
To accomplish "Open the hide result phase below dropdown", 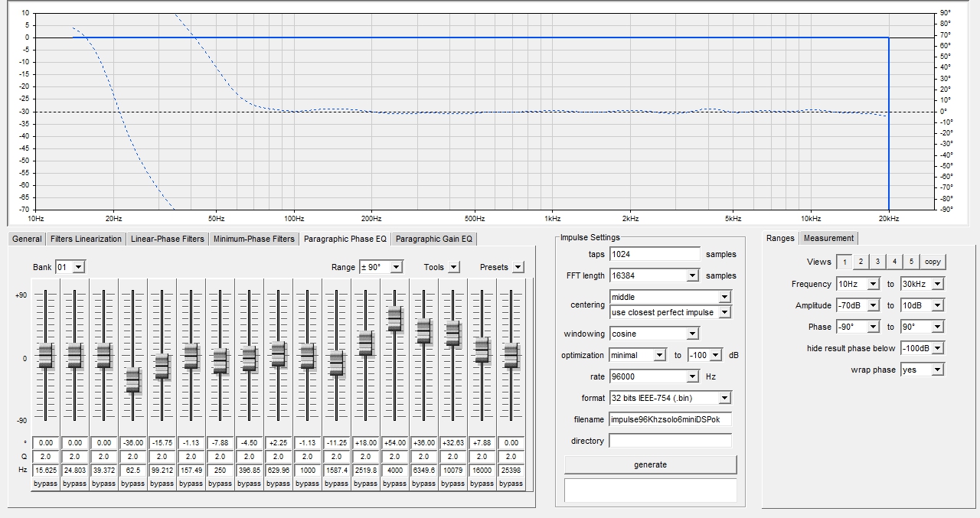I will (937, 348).
